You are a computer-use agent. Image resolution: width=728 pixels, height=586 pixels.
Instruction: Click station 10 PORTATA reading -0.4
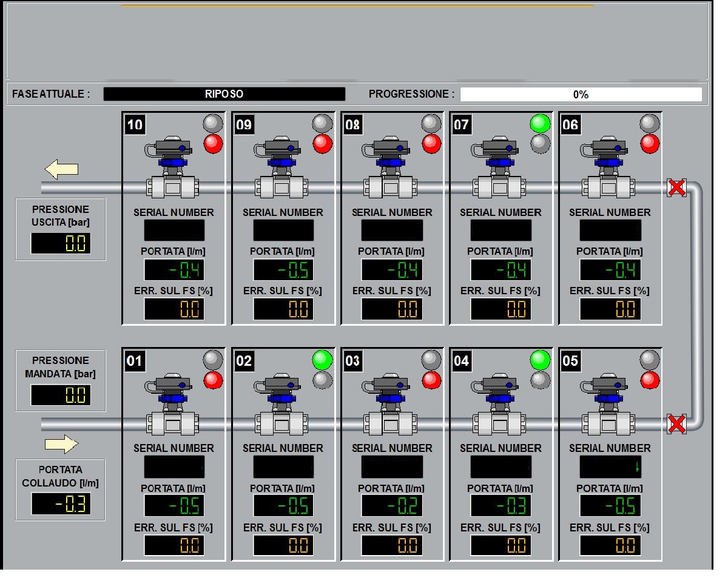pyautogui.click(x=174, y=270)
